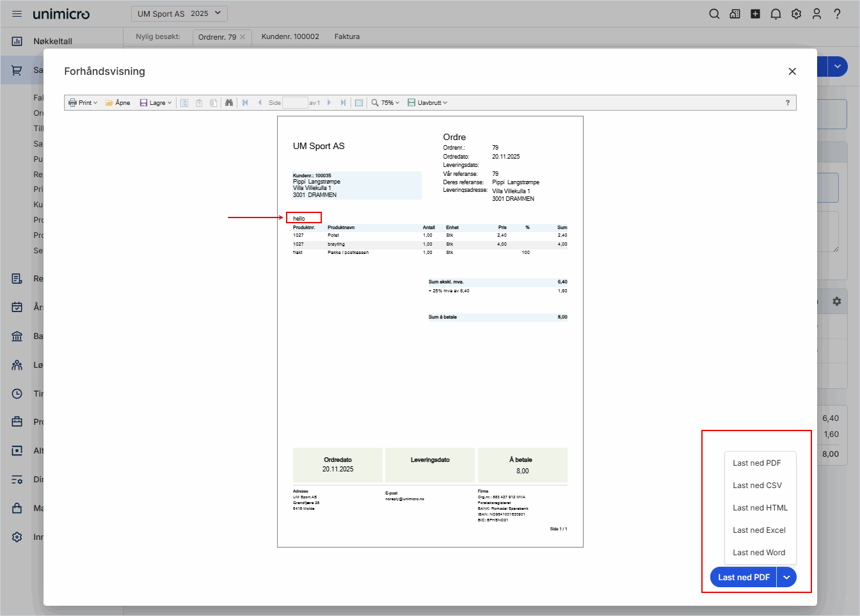
Task: Click the blue Last ned PDF button
Action: pyautogui.click(x=744, y=577)
